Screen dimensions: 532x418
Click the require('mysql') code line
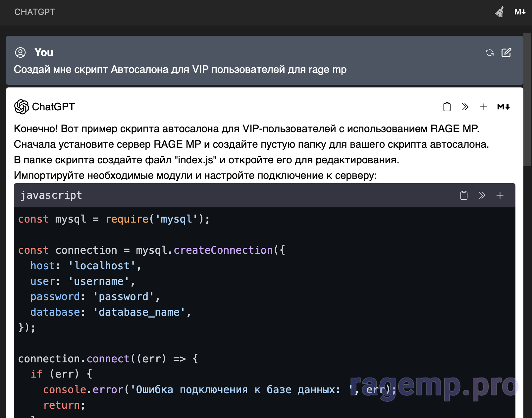coord(114,219)
